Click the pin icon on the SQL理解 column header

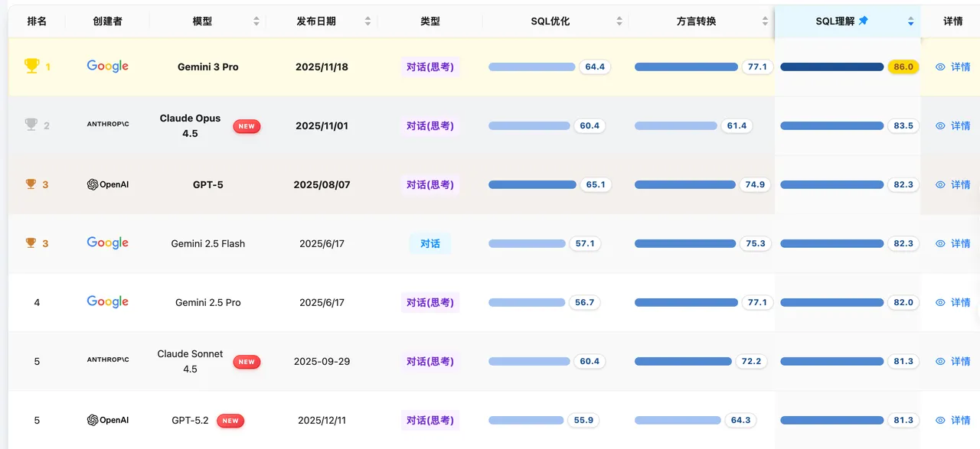[x=862, y=21]
